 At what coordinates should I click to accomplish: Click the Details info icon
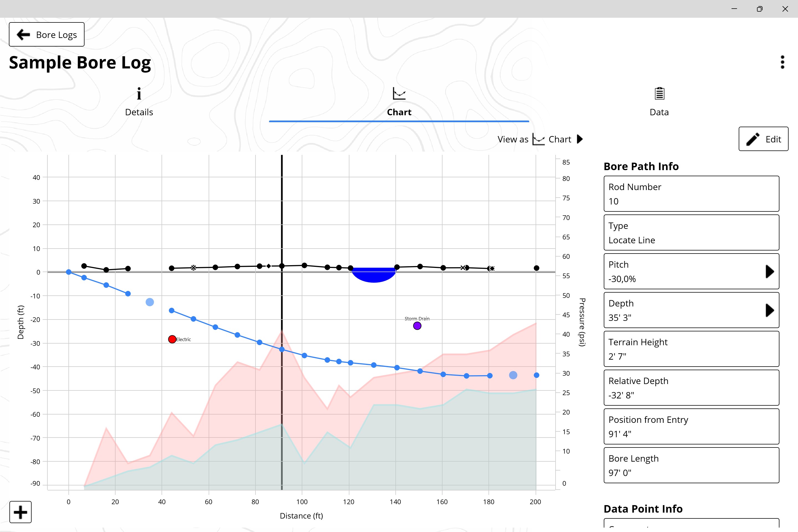pos(139,94)
